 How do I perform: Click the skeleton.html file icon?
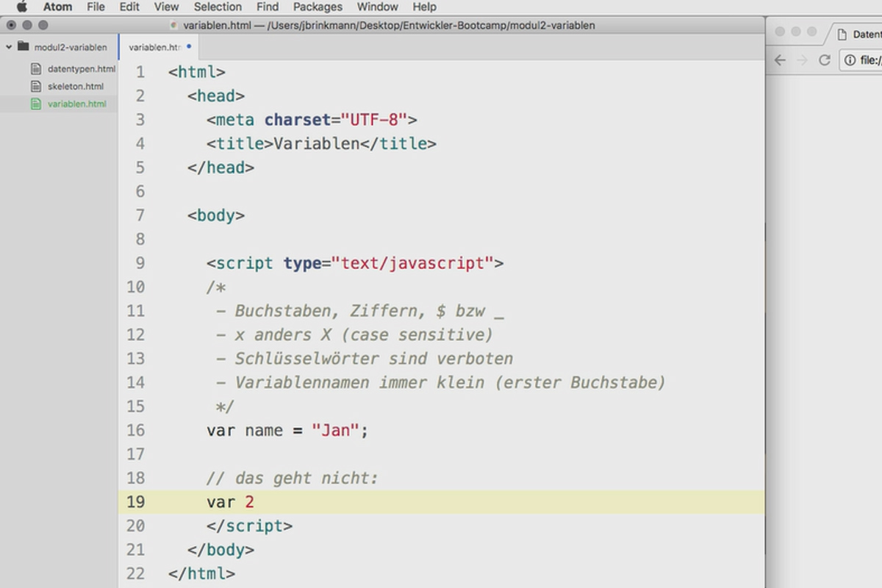point(36,86)
